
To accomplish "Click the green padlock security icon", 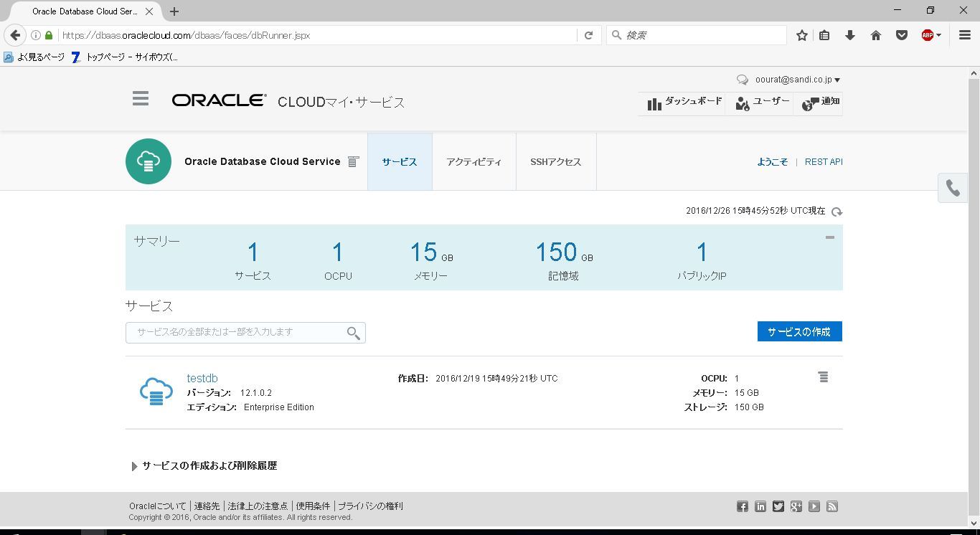I will 49,35.
